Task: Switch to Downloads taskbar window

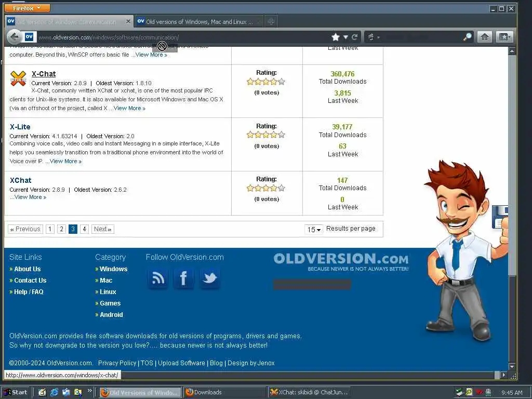Action: point(225,392)
